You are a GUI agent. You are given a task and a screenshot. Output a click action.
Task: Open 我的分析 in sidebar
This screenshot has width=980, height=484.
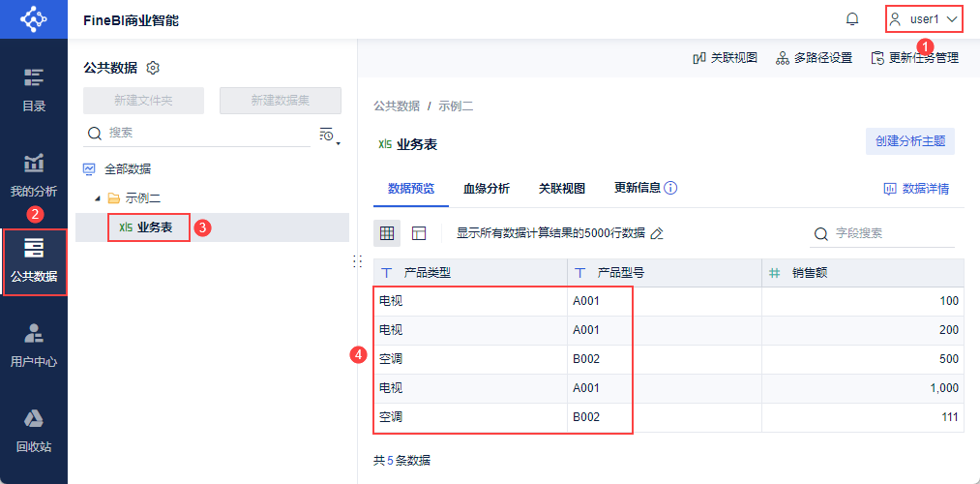click(x=34, y=175)
